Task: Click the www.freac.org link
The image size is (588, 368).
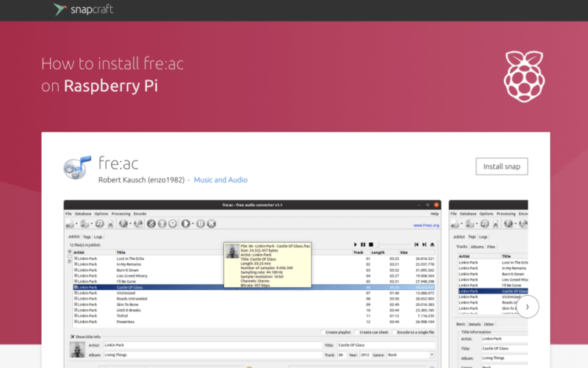Action: (x=426, y=225)
